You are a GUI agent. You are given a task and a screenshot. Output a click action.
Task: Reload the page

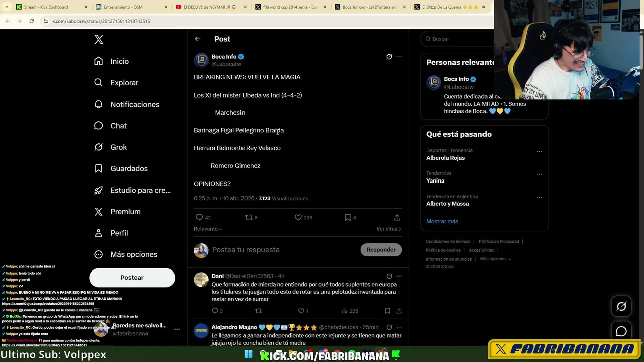click(x=31, y=21)
